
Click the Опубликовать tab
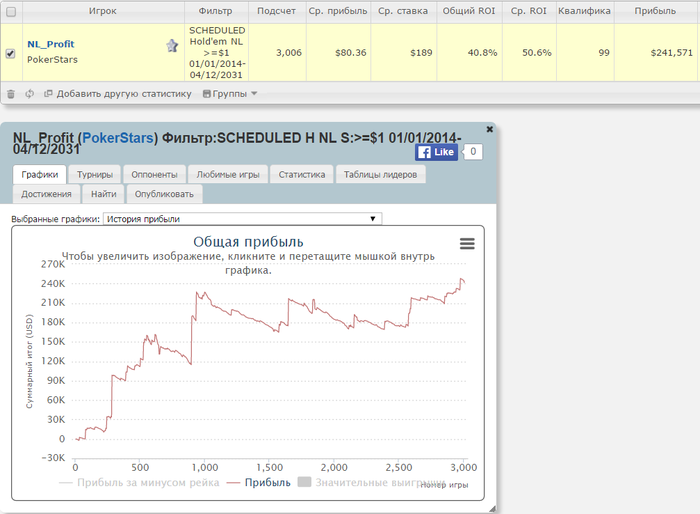click(164, 194)
